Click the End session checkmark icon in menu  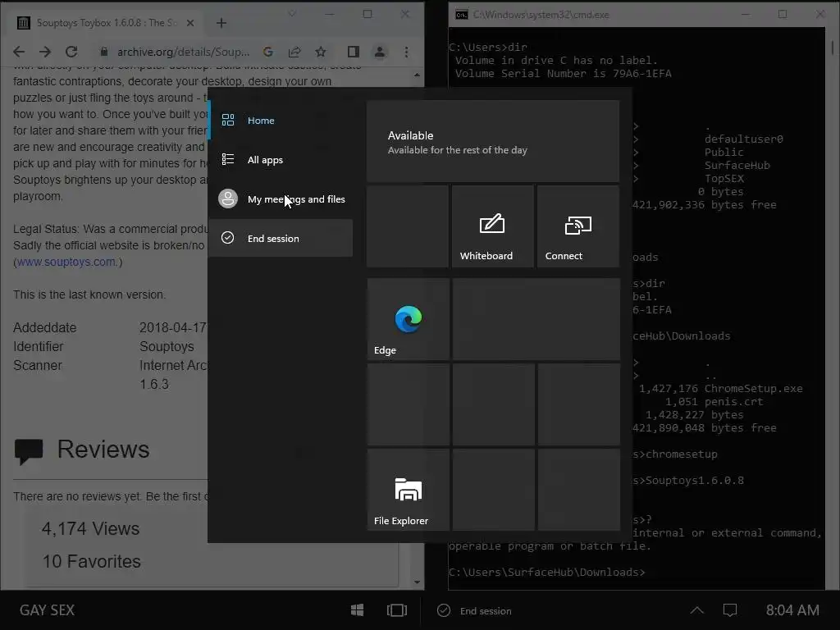point(228,238)
